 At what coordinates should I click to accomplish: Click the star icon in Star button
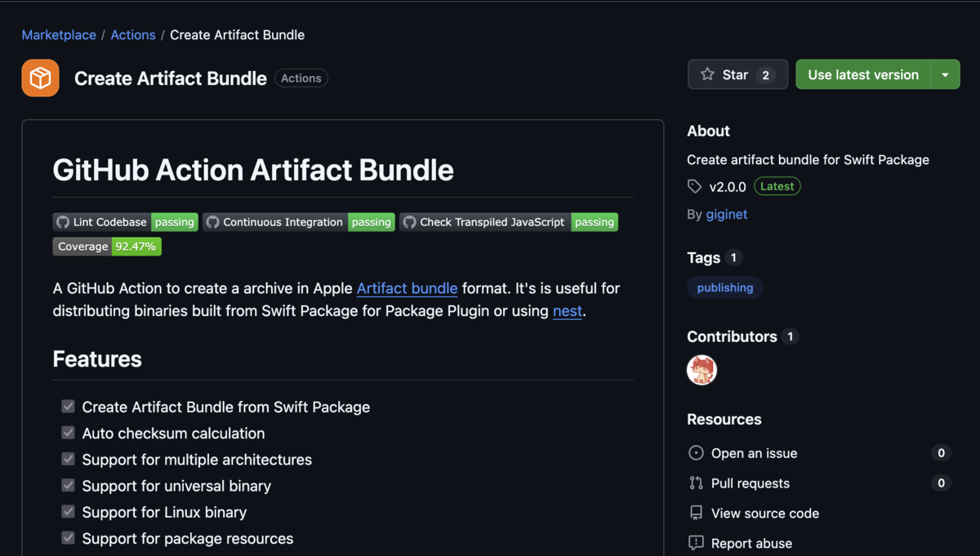pyautogui.click(x=707, y=74)
